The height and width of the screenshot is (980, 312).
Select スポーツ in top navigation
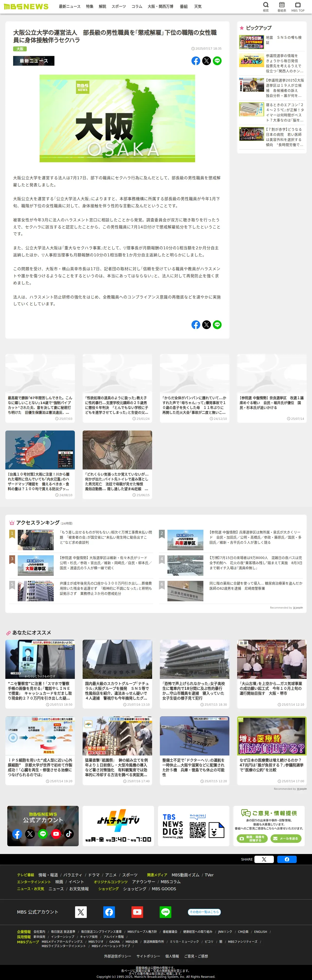coord(119,7)
